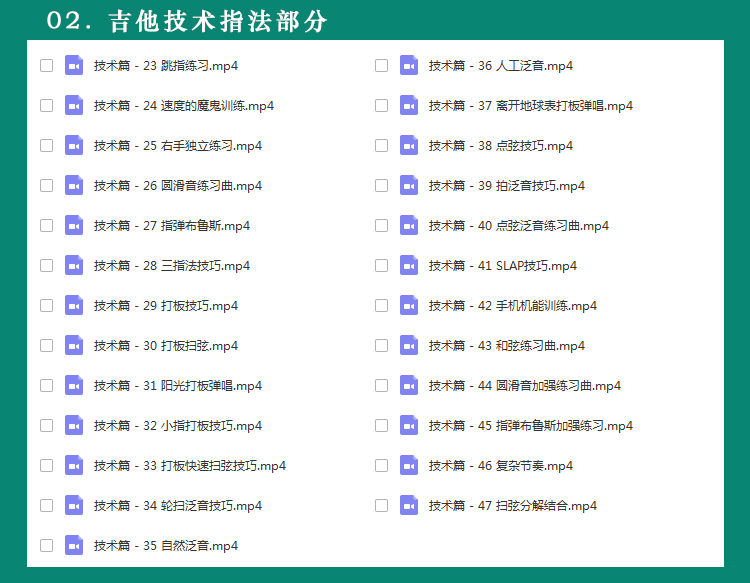
Task: Select checkbox for 38 点弦技巧.mp4
Action: point(381,146)
